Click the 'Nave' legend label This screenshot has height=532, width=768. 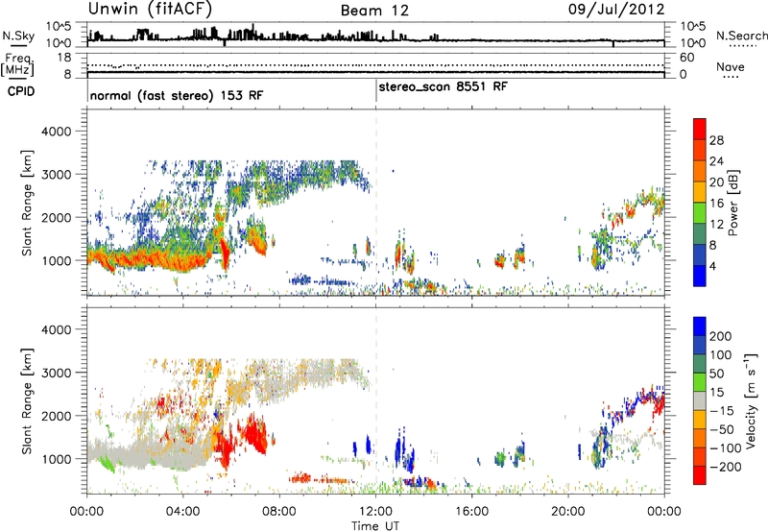(x=731, y=66)
